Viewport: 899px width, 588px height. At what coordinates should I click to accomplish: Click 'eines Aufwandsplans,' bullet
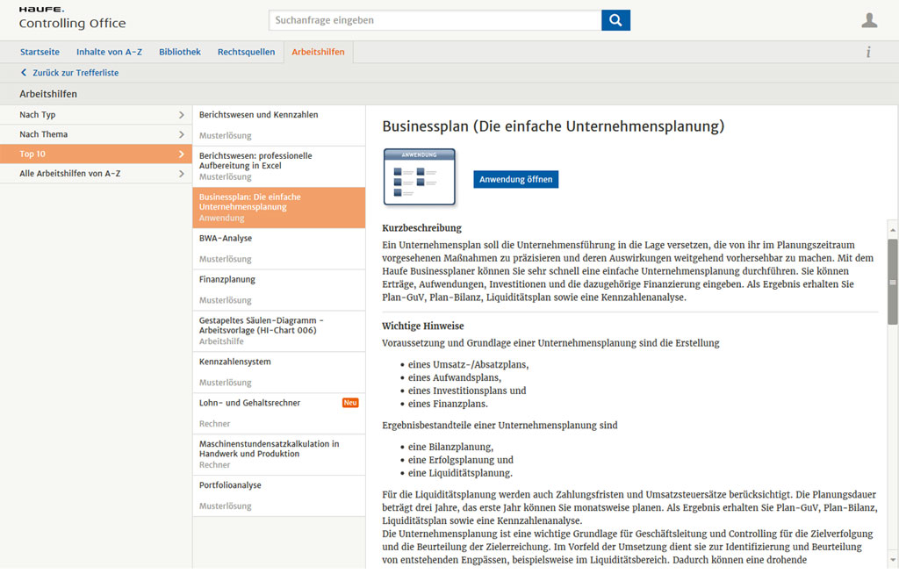455,377
